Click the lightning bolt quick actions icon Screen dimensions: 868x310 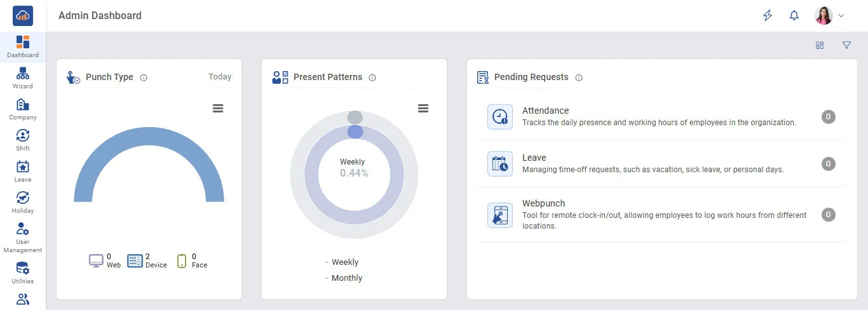coord(768,16)
